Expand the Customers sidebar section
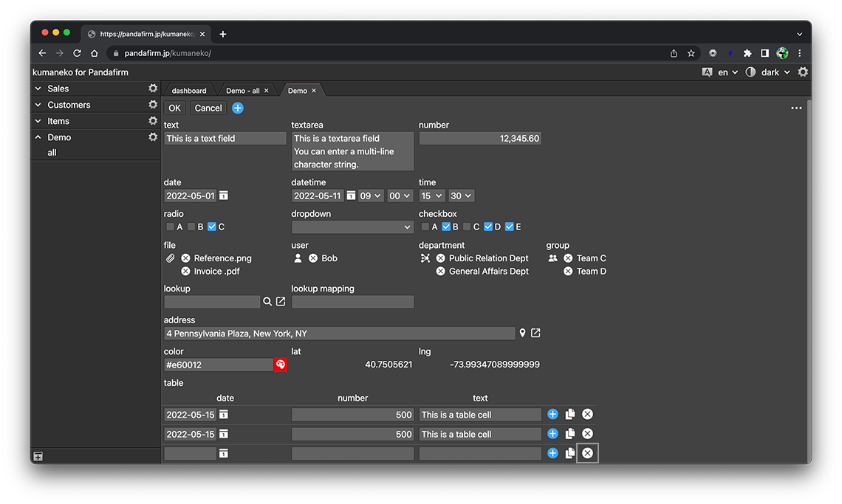Viewport: 842px width, 504px height. (x=38, y=105)
